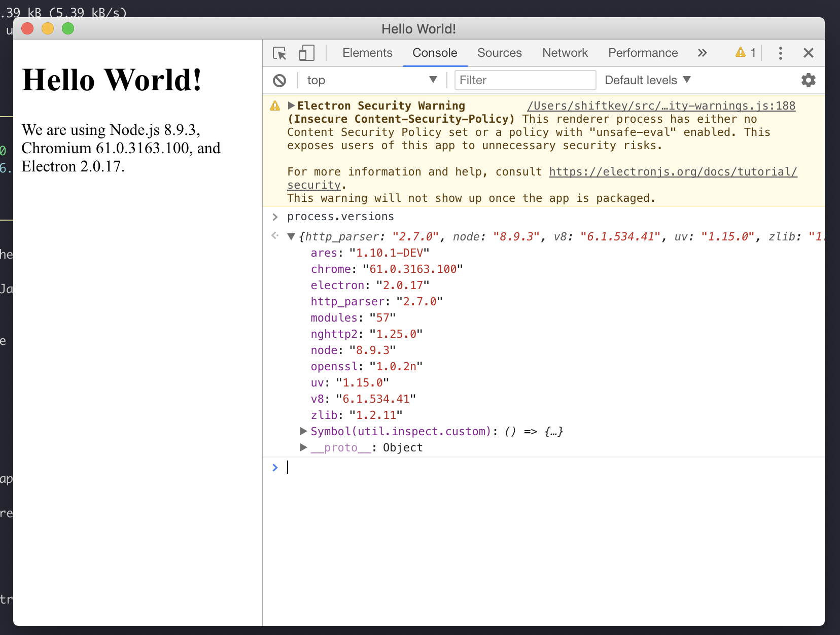Collapse the process.versions object output
Viewport: 840px width, 635px height.
coord(292,236)
